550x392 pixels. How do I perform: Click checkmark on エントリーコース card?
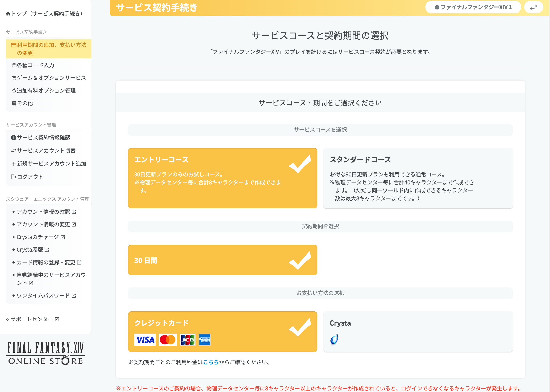click(300, 164)
